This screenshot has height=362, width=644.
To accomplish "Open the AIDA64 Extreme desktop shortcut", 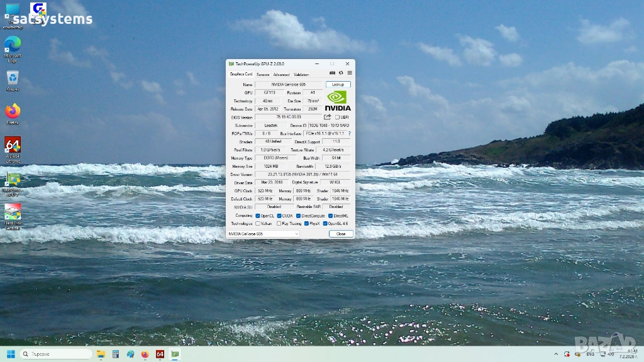I will coord(13,148).
